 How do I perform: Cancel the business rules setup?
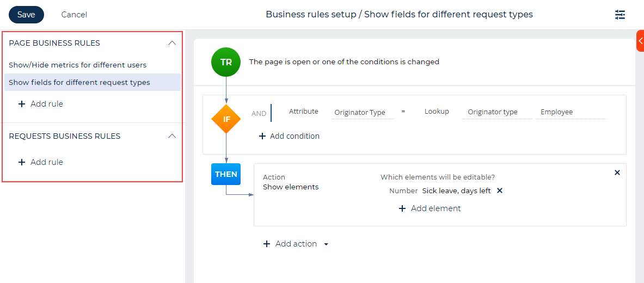click(74, 15)
